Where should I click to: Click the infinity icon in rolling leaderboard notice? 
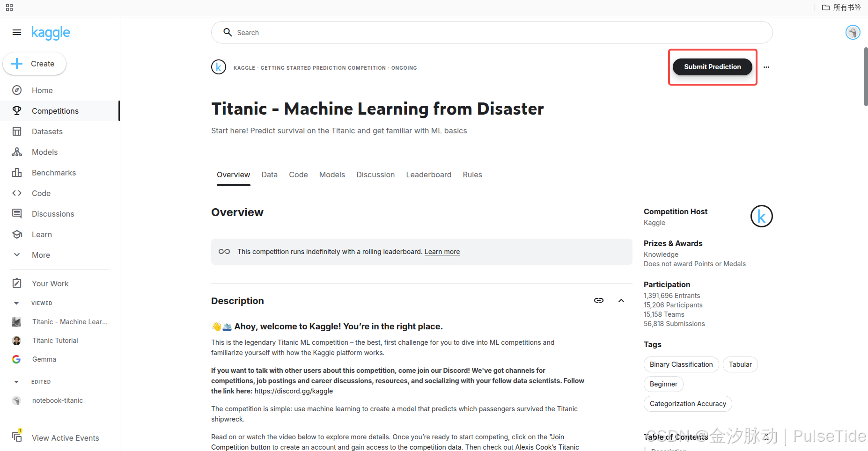coord(224,252)
